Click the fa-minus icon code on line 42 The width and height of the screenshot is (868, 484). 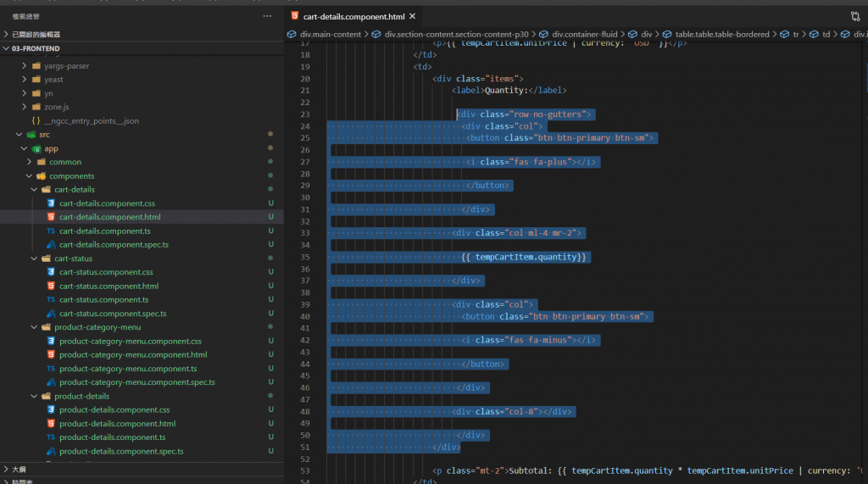pos(529,340)
